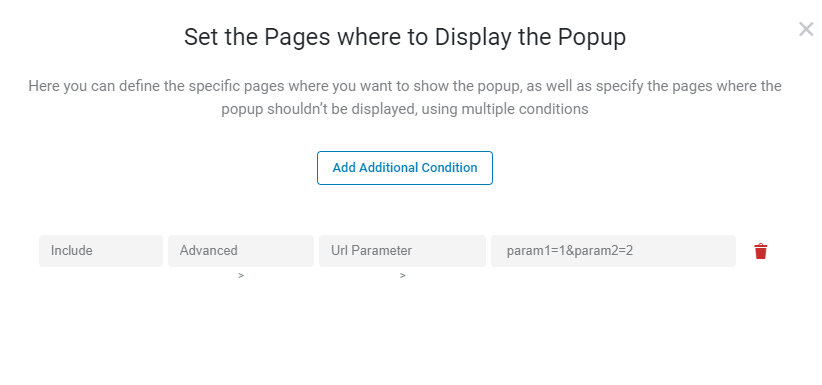Select the dialog title heading text
This screenshot has width=822, height=385.
(x=405, y=37)
